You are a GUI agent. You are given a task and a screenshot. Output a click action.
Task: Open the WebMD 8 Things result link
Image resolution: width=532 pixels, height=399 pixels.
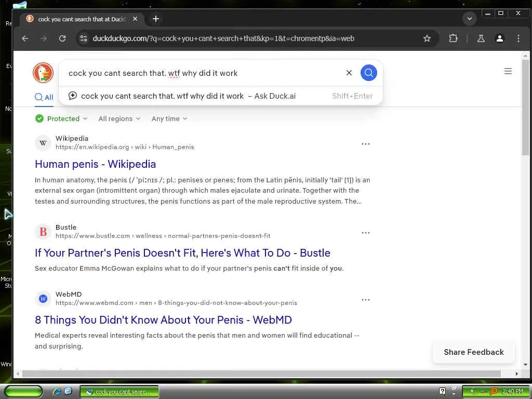163,320
